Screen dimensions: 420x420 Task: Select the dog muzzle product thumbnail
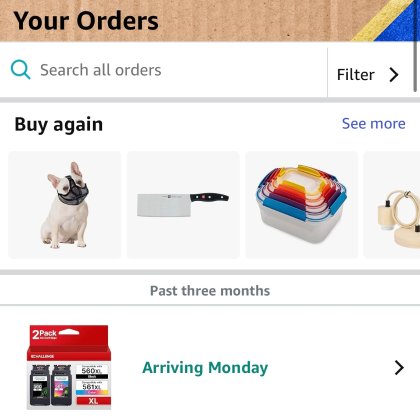(x=65, y=205)
